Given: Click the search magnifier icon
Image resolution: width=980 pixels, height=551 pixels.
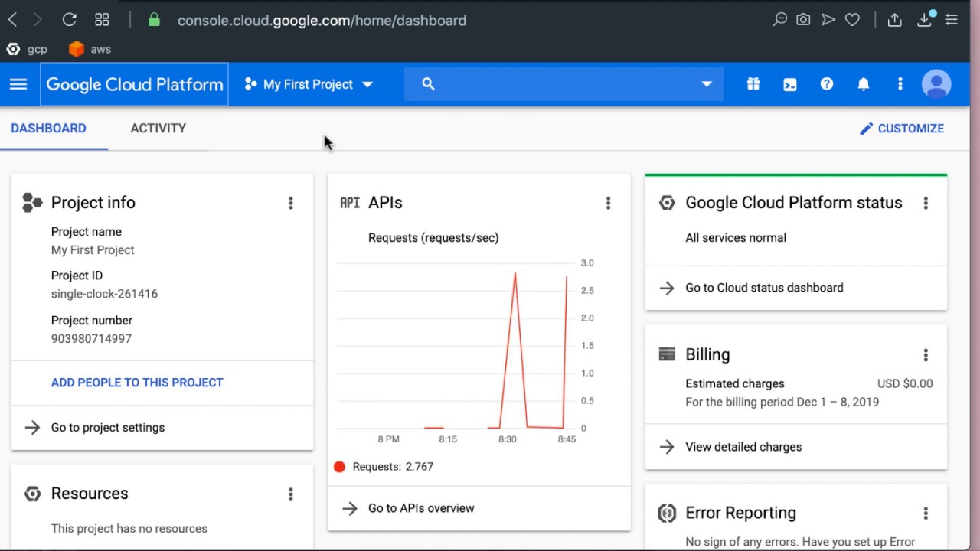Looking at the screenshot, I should tap(428, 84).
